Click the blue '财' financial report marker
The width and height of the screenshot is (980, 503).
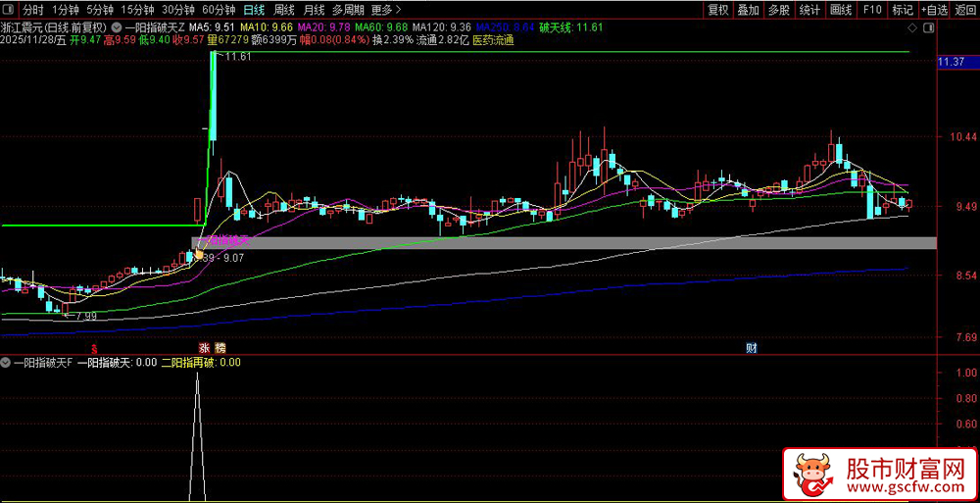pyautogui.click(x=751, y=348)
